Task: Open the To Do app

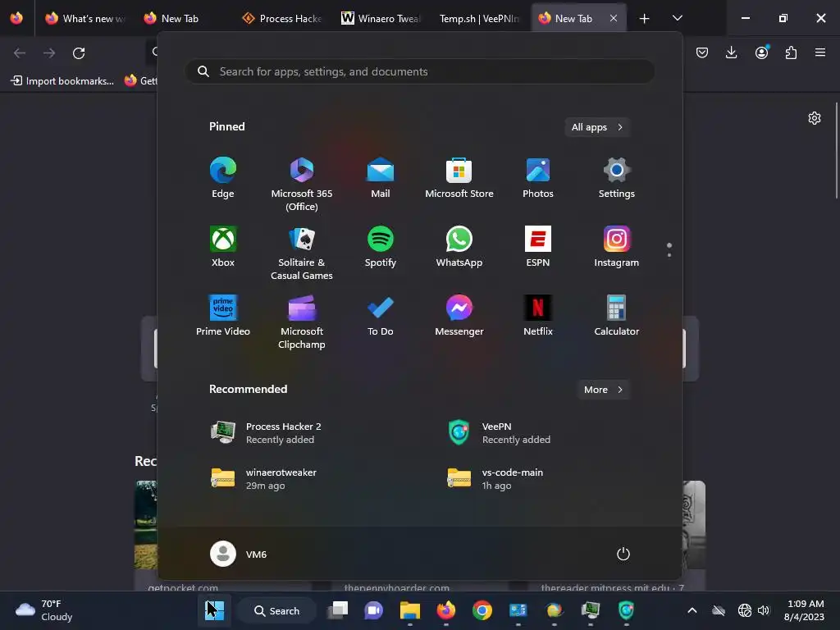Action: 381,316
